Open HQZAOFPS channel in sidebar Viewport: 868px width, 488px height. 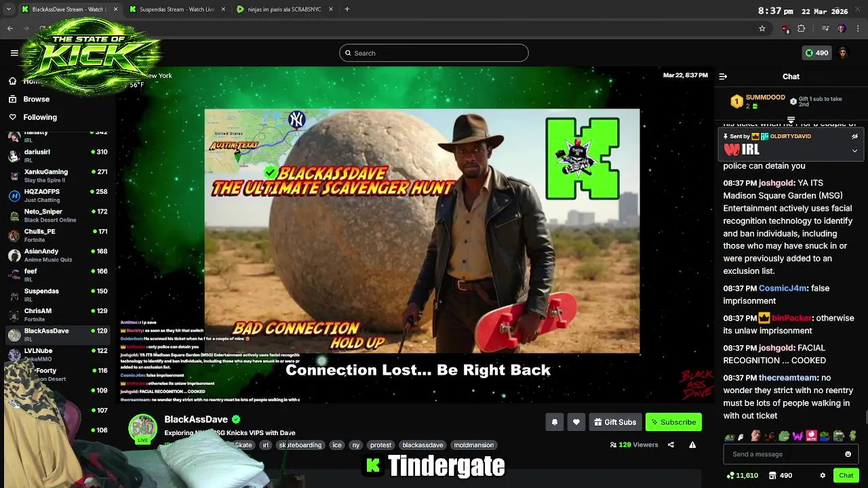(x=58, y=195)
